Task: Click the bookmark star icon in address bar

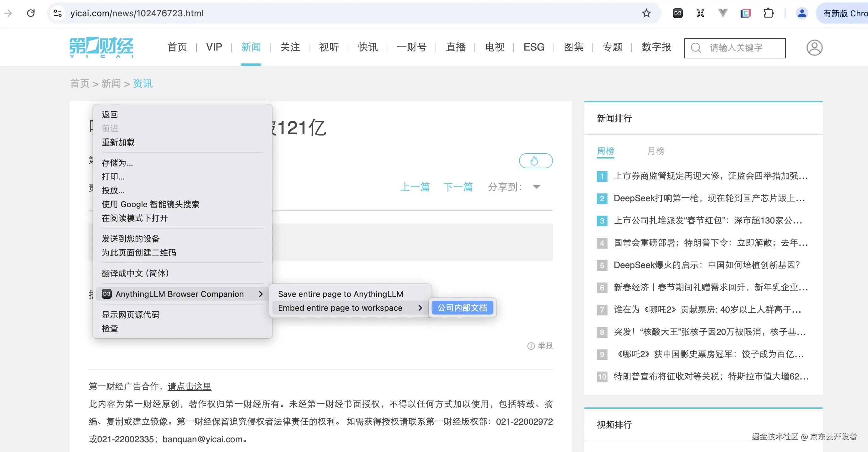Action: [x=646, y=13]
